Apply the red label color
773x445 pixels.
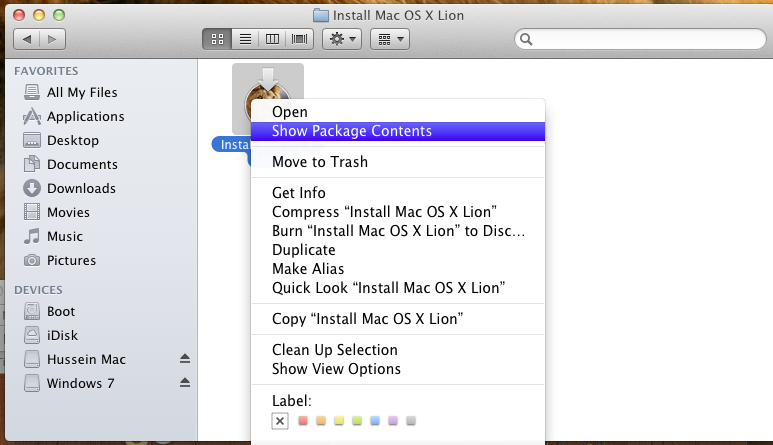tap(303, 421)
